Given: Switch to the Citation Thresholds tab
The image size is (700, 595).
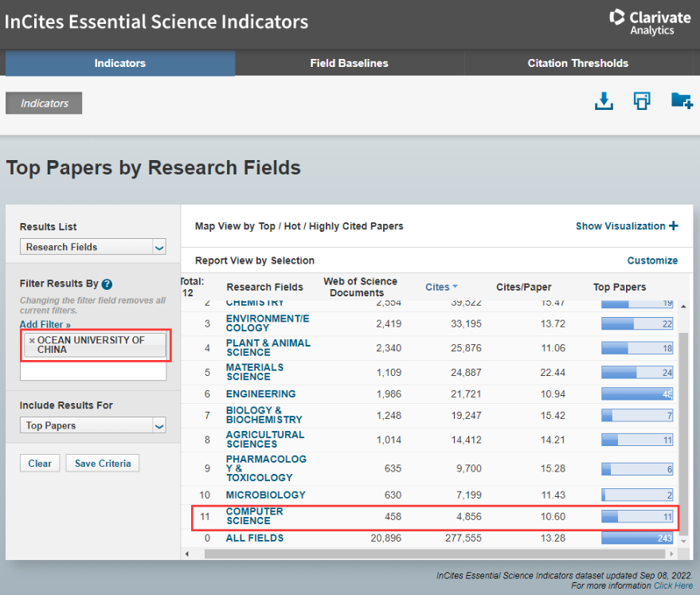Looking at the screenshot, I should pyautogui.click(x=577, y=63).
